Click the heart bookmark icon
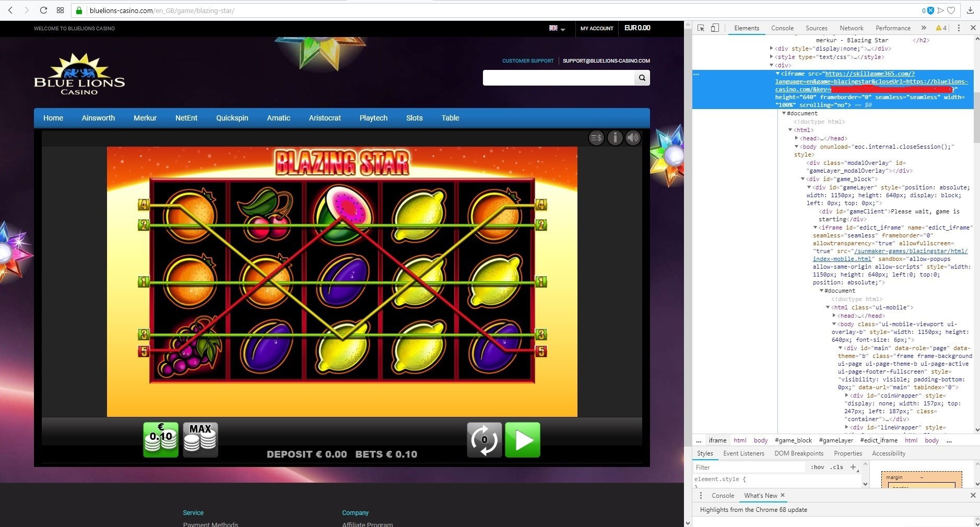 [x=951, y=10]
